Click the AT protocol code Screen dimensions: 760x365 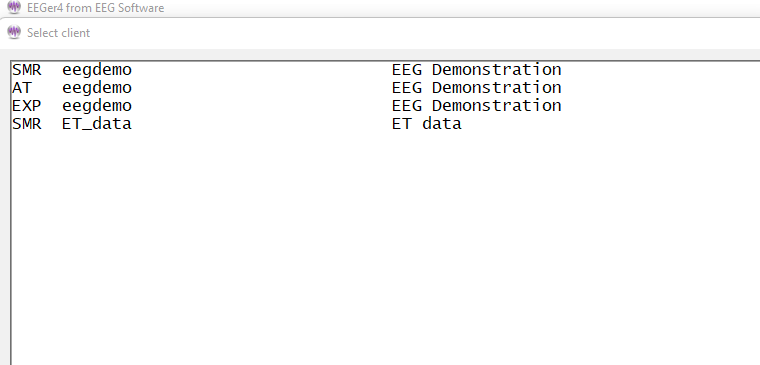22,88
